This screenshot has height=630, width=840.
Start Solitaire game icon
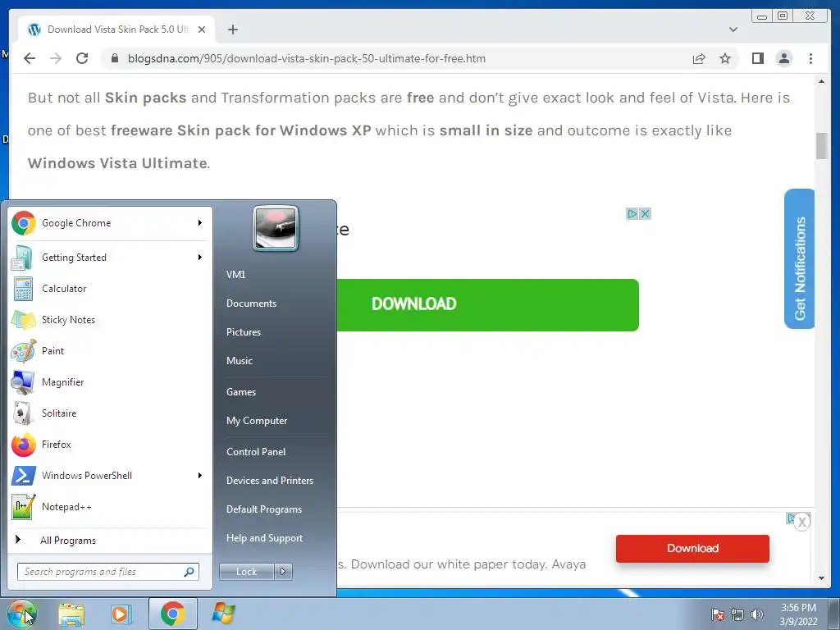[x=23, y=413]
